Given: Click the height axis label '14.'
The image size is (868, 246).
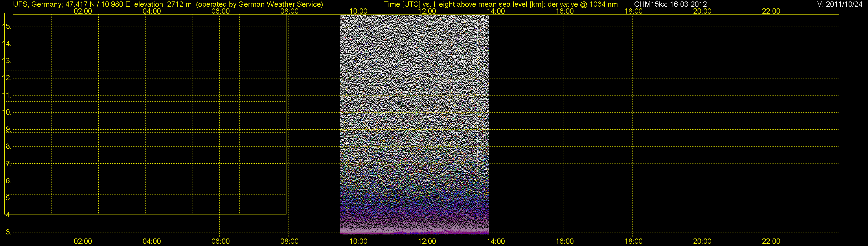Looking at the screenshot, I should coord(7,43).
